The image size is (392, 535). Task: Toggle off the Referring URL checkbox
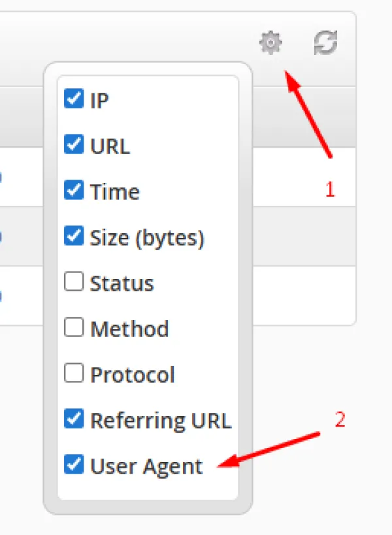point(74,419)
